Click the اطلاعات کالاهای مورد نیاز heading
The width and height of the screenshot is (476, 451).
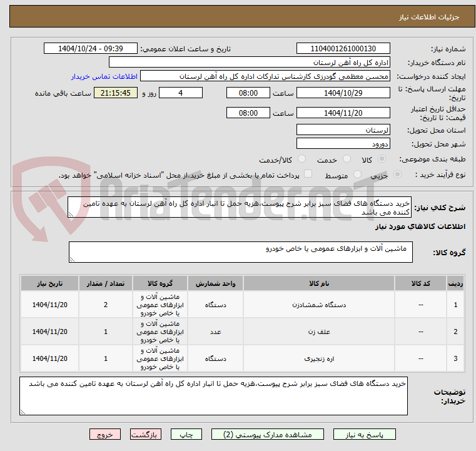(420, 226)
